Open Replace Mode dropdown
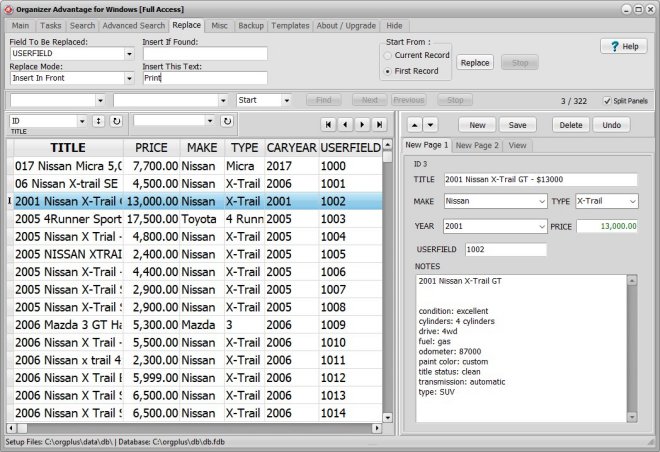 (x=129, y=78)
